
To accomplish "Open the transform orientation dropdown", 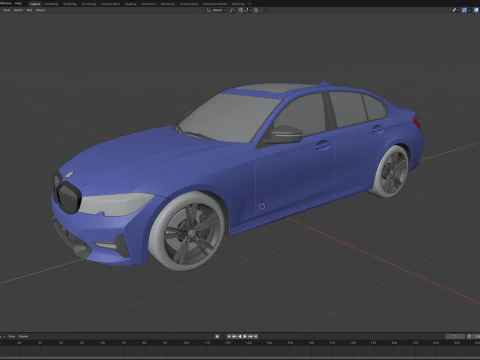I will coord(217,10).
